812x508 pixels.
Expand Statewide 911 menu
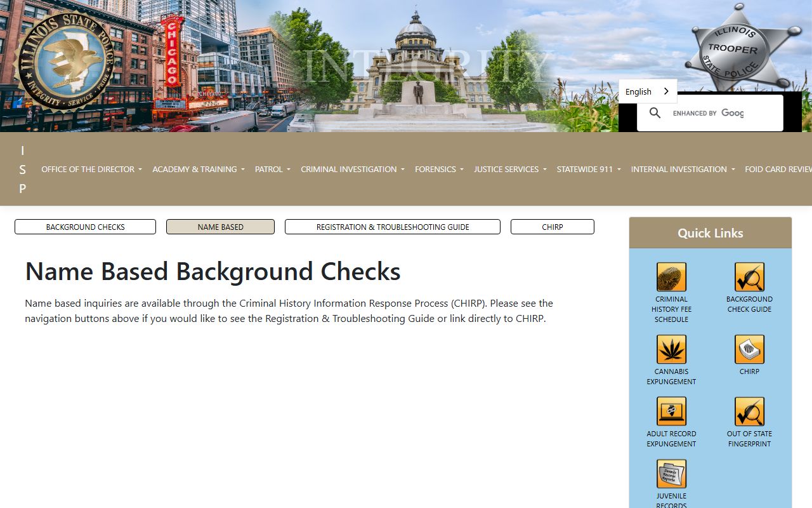pos(589,169)
